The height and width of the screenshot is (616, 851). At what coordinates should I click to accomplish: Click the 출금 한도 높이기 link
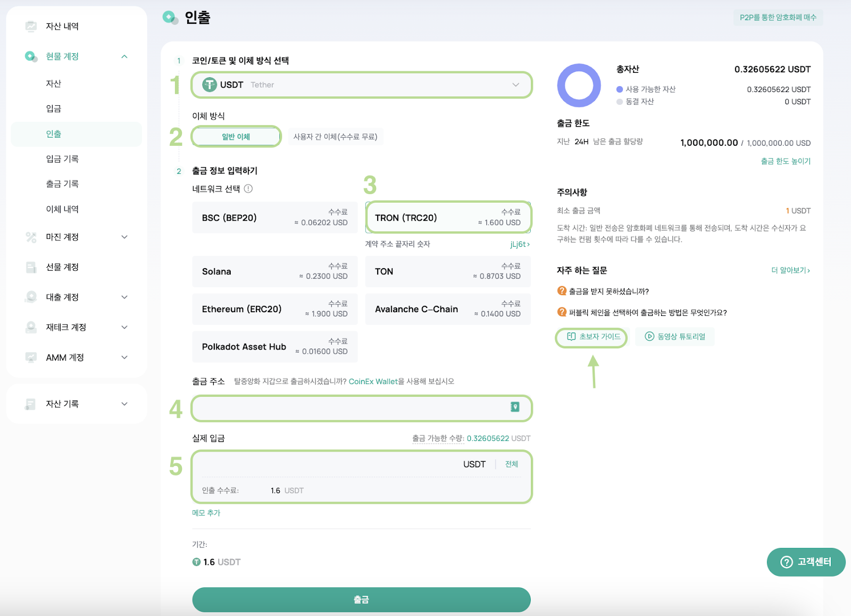(x=785, y=161)
